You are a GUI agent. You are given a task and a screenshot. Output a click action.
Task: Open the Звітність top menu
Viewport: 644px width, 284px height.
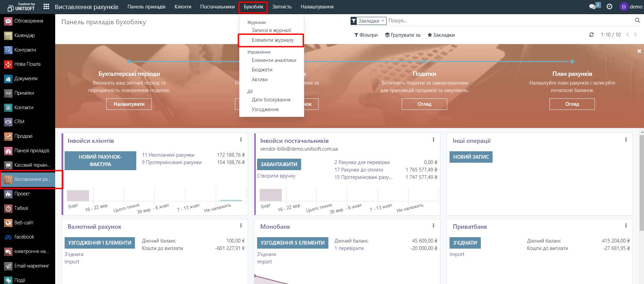[x=282, y=7]
